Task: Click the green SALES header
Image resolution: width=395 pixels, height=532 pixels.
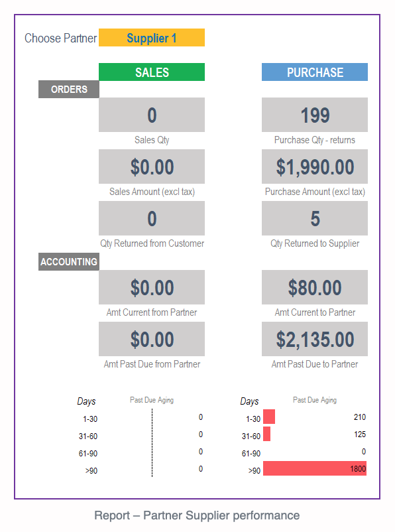Action: 152,72
